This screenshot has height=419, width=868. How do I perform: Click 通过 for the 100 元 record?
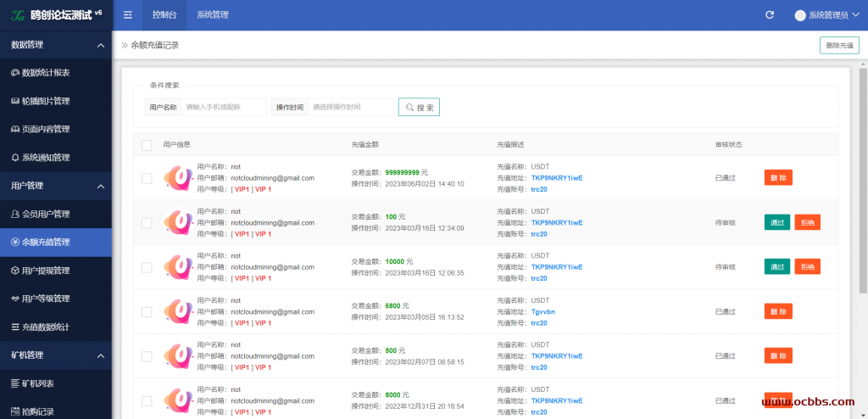[x=777, y=222]
